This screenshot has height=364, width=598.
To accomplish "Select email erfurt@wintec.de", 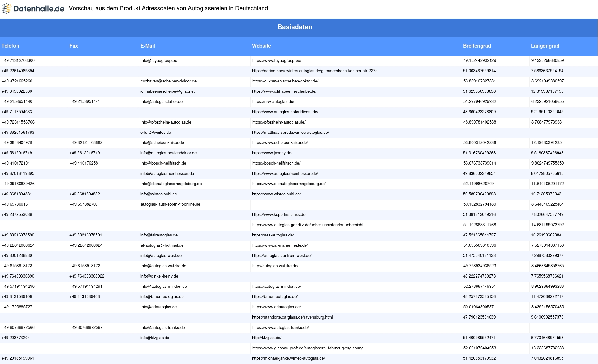I will 156,133.
